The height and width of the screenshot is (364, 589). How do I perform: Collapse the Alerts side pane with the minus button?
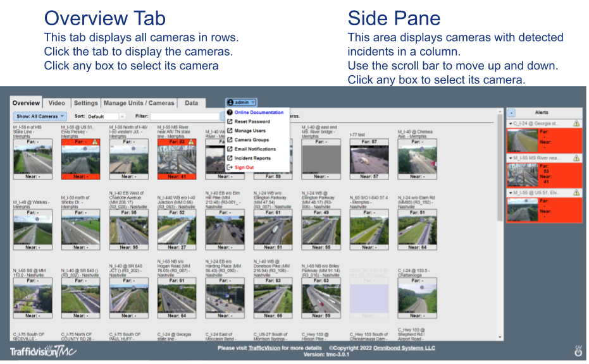pyautogui.click(x=511, y=112)
